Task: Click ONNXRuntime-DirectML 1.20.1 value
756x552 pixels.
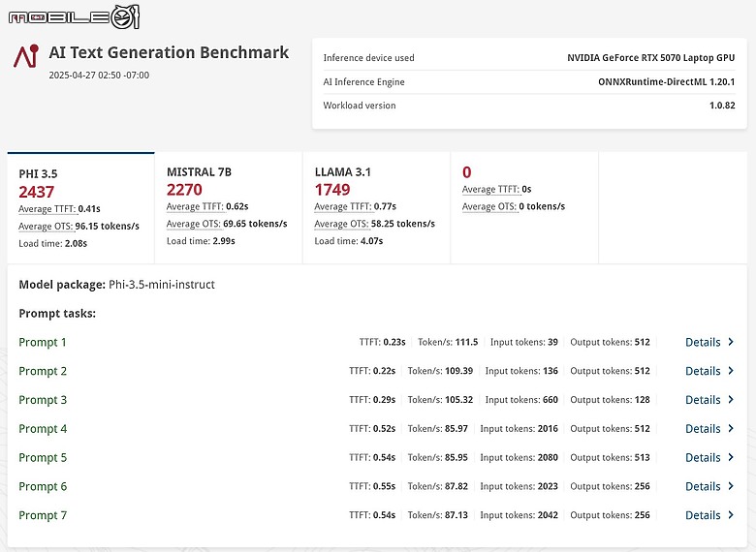Action: [x=666, y=82]
